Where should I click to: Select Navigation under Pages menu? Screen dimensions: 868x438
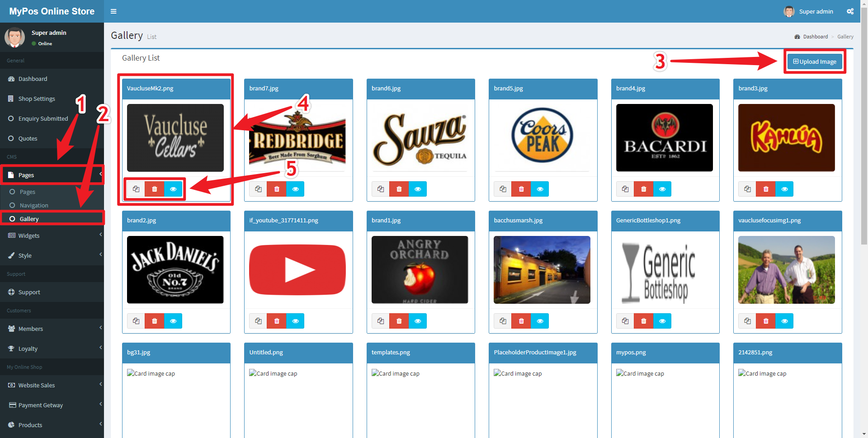(34, 205)
